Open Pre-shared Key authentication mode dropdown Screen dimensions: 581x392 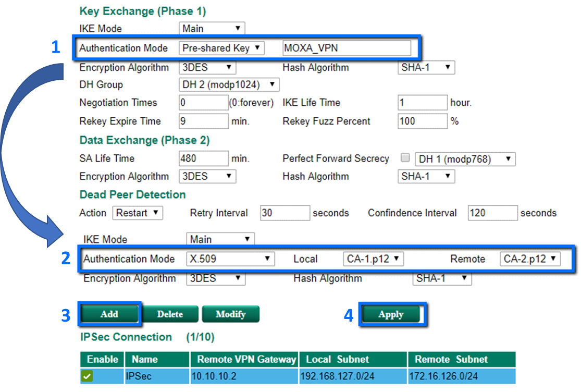point(222,48)
